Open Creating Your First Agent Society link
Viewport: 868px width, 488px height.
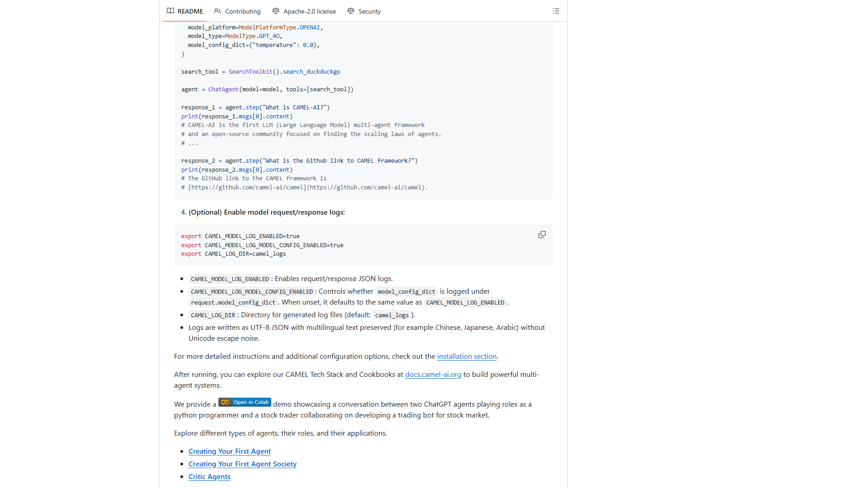point(242,464)
